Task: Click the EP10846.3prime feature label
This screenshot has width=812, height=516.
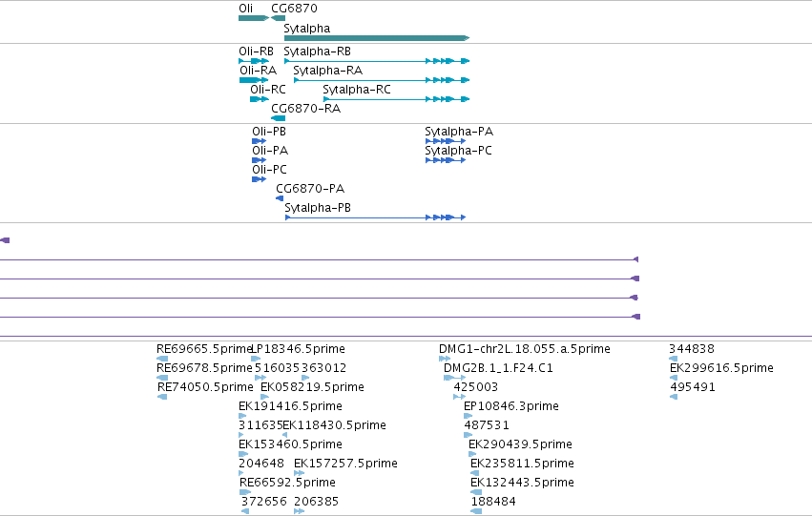Action: (x=511, y=406)
